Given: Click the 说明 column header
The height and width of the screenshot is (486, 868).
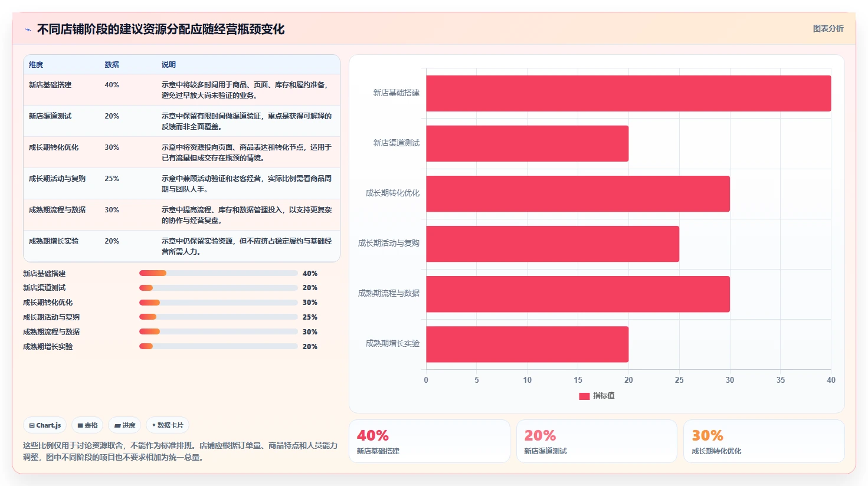Looking at the screenshot, I should point(169,65).
